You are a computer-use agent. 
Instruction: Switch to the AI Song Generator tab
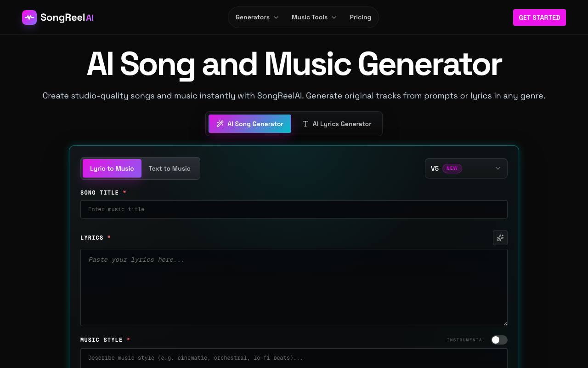pos(250,124)
